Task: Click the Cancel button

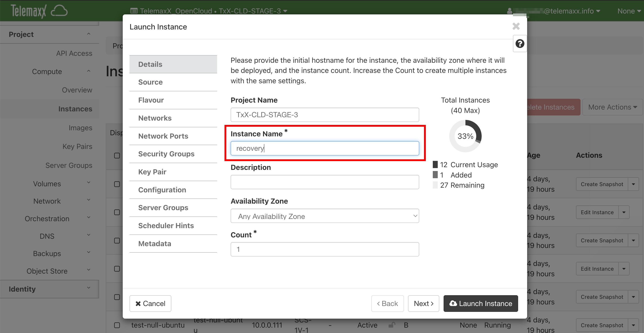Action: click(150, 304)
